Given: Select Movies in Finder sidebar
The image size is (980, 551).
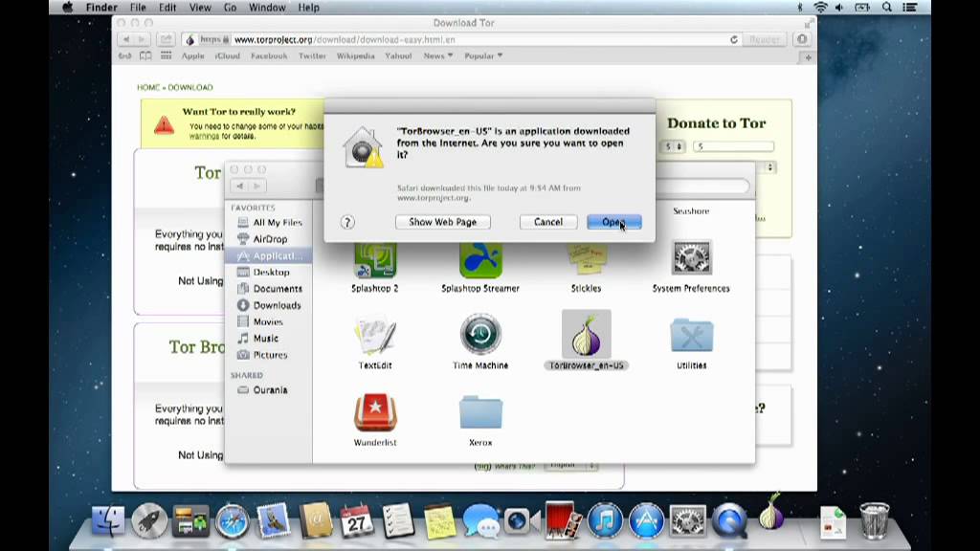Looking at the screenshot, I should pyautogui.click(x=269, y=321).
